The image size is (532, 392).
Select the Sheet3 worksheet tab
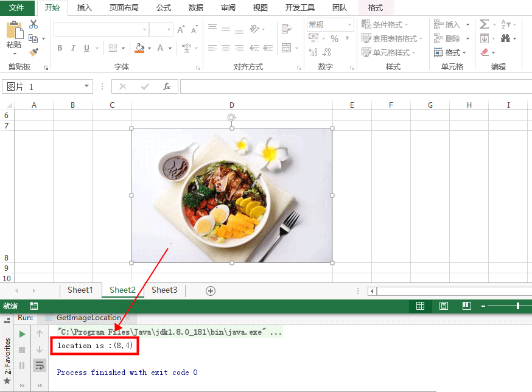(x=164, y=290)
